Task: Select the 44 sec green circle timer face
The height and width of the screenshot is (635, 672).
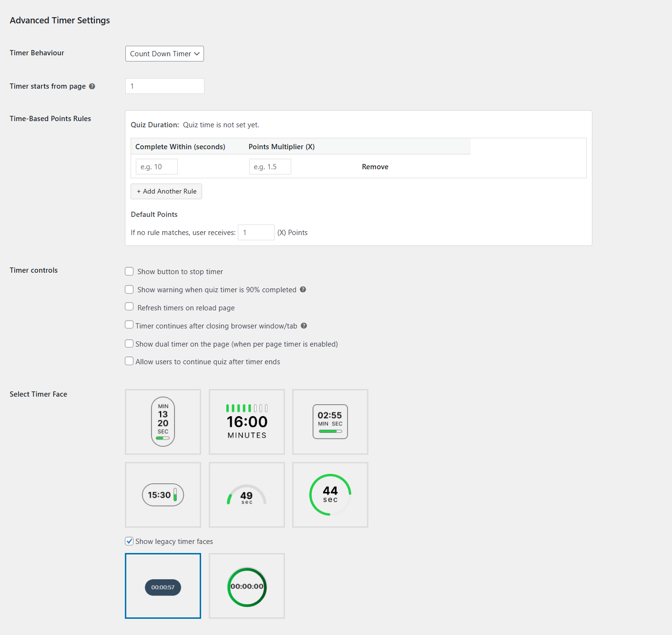Action: click(330, 495)
